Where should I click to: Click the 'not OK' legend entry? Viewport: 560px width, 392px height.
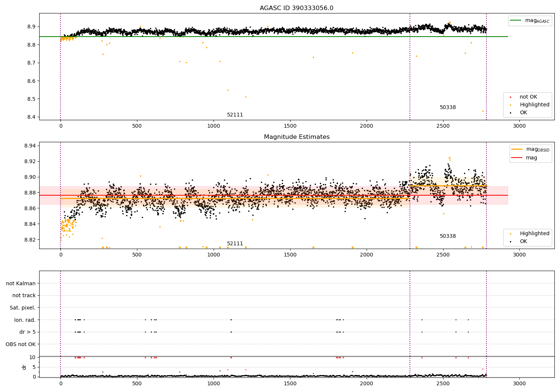528,97
